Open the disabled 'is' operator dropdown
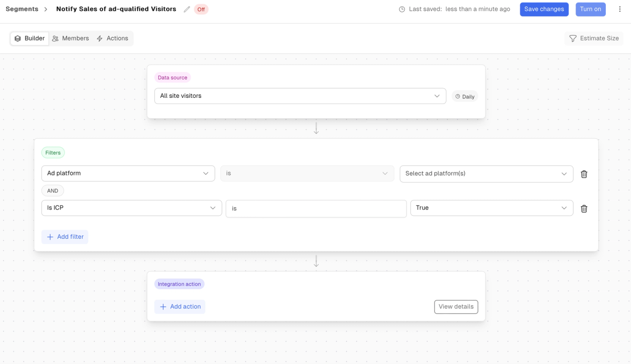Screen dimensions: 631x364 [307, 173]
